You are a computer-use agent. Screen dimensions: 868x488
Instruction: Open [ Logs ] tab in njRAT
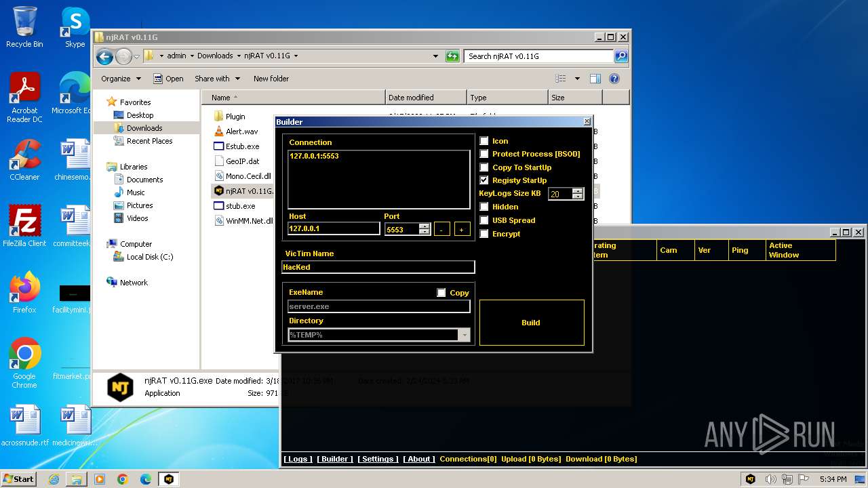(298, 459)
